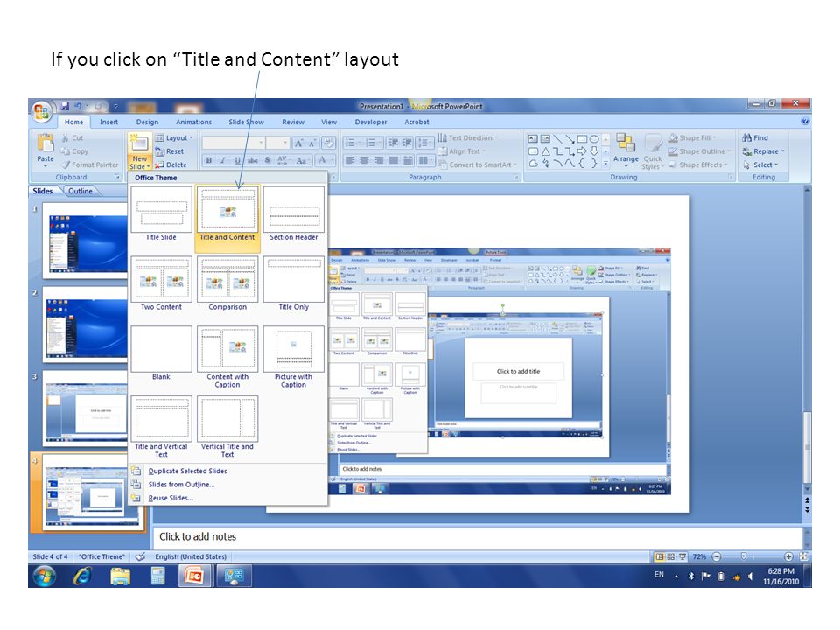Toggle Text Shadow formatting

click(268, 160)
